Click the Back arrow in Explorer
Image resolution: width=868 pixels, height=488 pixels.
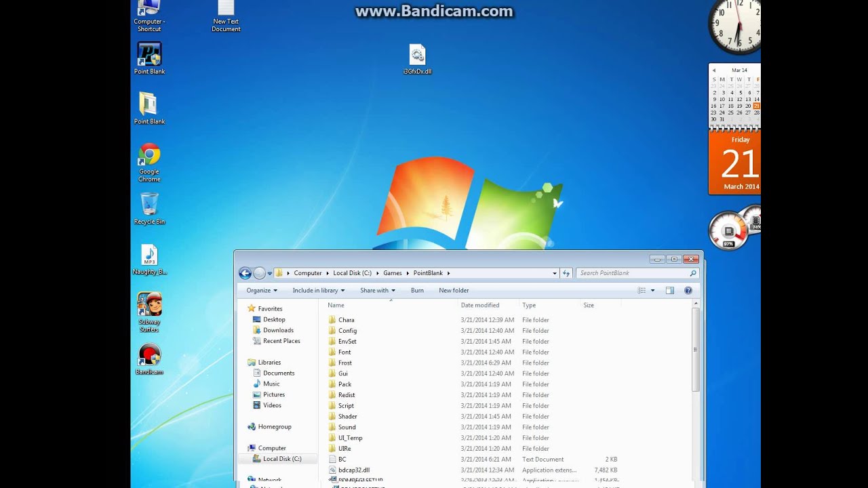click(x=245, y=273)
